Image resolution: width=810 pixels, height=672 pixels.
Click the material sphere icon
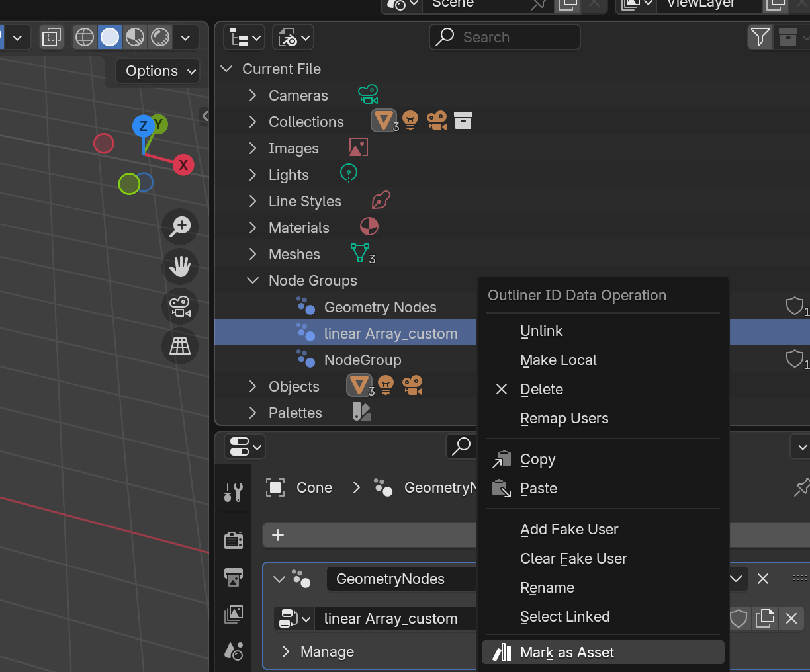(x=369, y=227)
